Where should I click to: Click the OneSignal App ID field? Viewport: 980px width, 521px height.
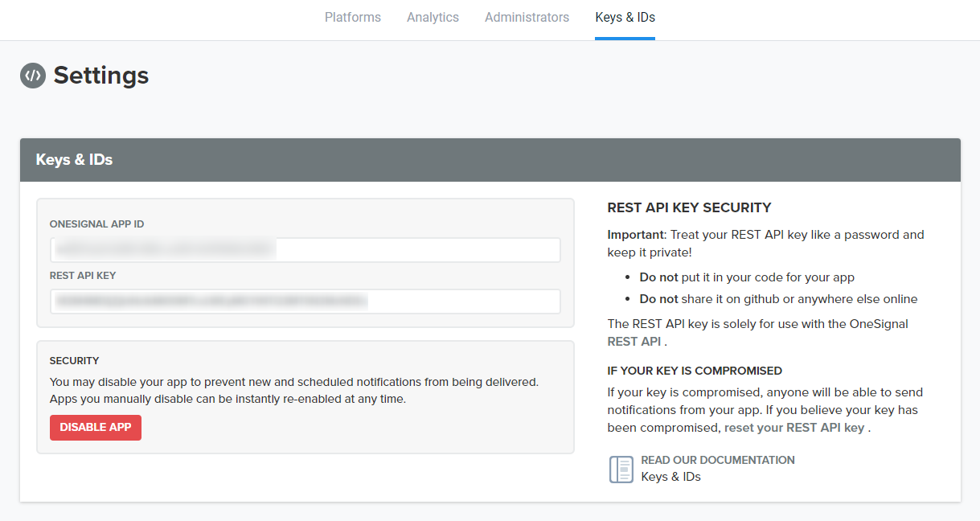[x=305, y=250]
